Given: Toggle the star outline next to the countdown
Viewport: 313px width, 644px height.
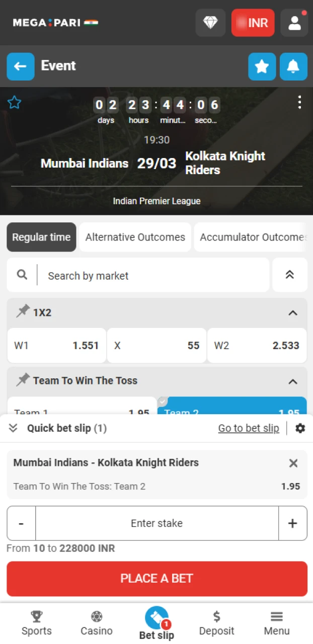Looking at the screenshot, I should pyautogui.click(x=14, y=102).
